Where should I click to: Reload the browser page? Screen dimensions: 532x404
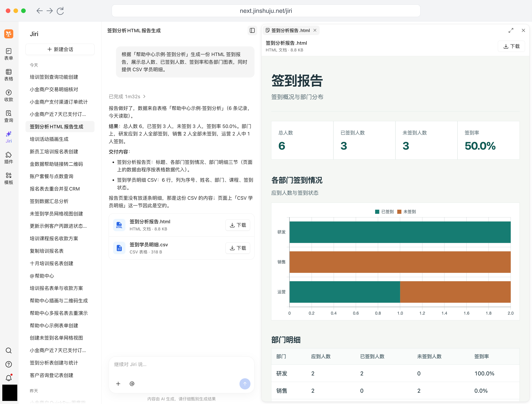click(x=60, y=11)
